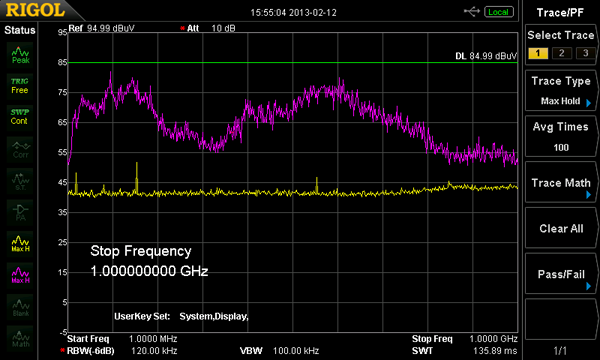This screenshot has width=600, height=360.
Task: Click the SWT 135.89 ms readout
Action: coord(465,350)
